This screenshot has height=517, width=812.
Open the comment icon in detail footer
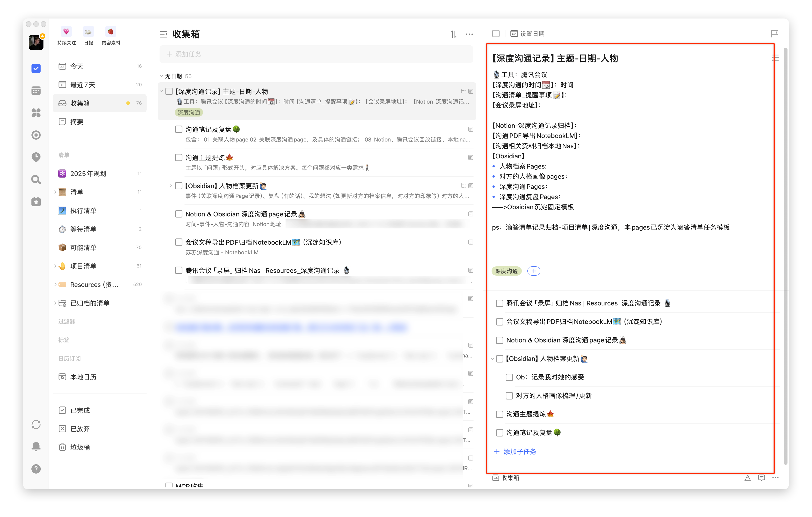click(x=761, y=477)
